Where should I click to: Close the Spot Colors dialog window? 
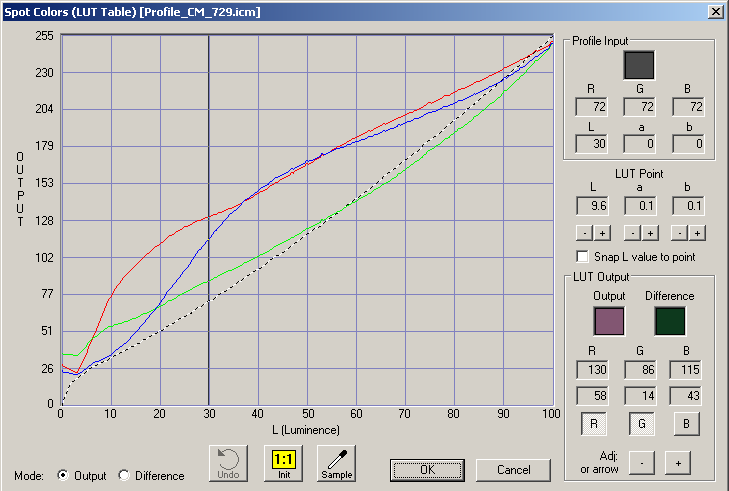pos(716,12)
